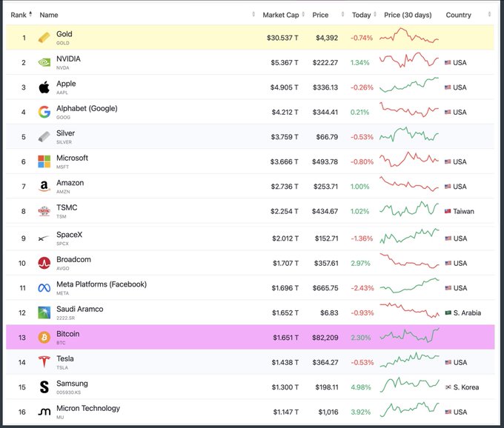The height and width of the screenshot is (428, 504).
Task: Click the Taiwan country label
Action: coord(463,211)
